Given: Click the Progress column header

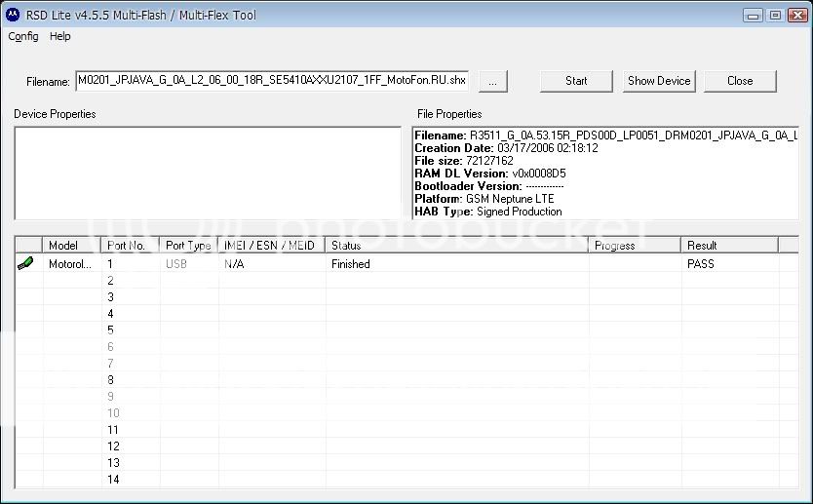Looking at the screenshot, I should point(634,246).
